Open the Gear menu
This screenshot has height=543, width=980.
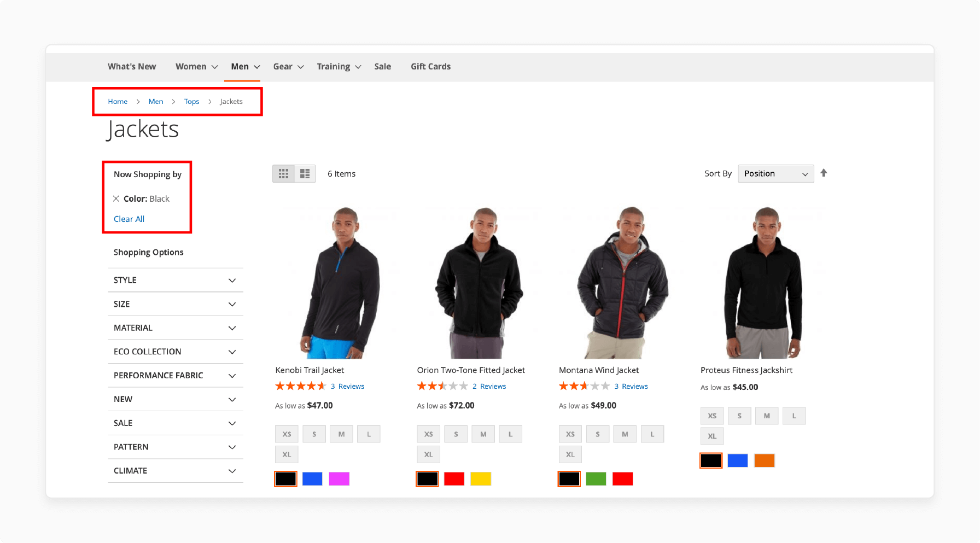(288, 67)
